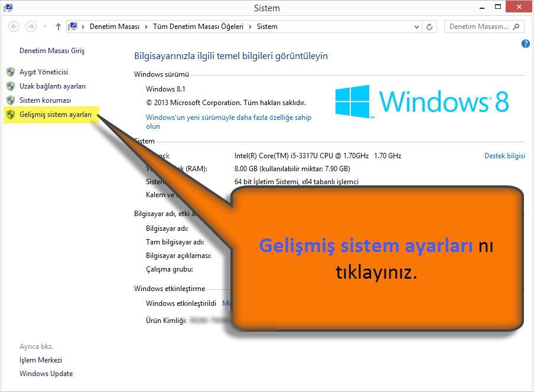Open İşlem Merkezi link

pyautogui.click(x=41, y=360)
